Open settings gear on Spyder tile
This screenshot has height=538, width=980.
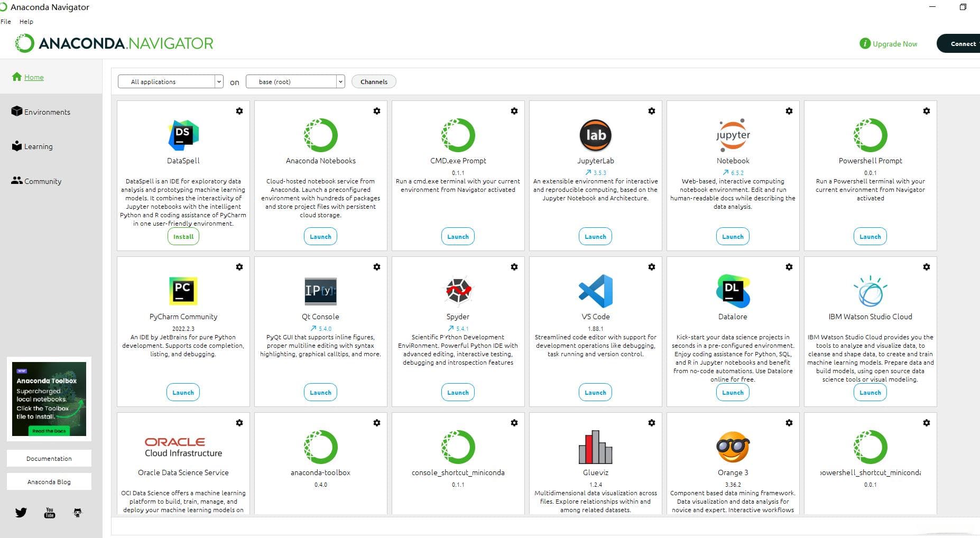(514, 267)
